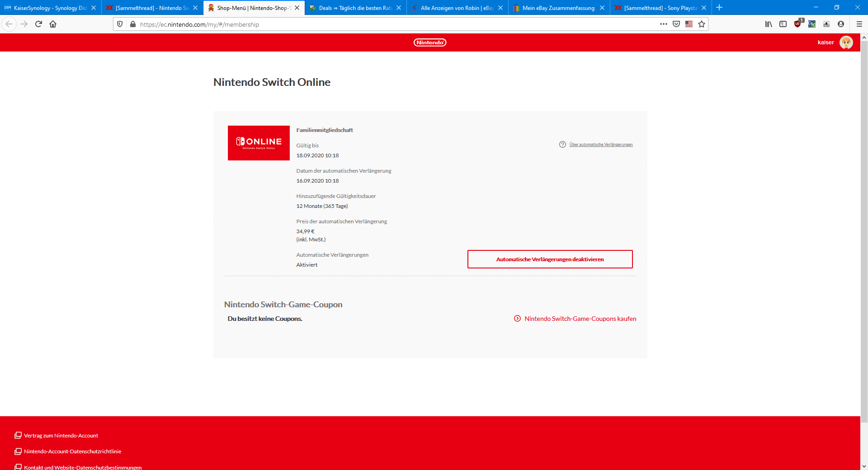
Task: Click the forward navigation arrow
Action: [24, 24]
